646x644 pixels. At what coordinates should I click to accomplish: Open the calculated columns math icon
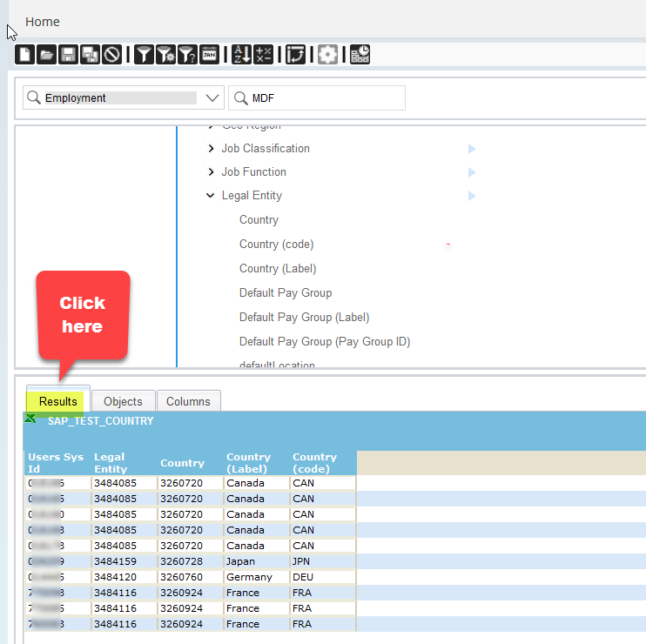click(263, 54)
